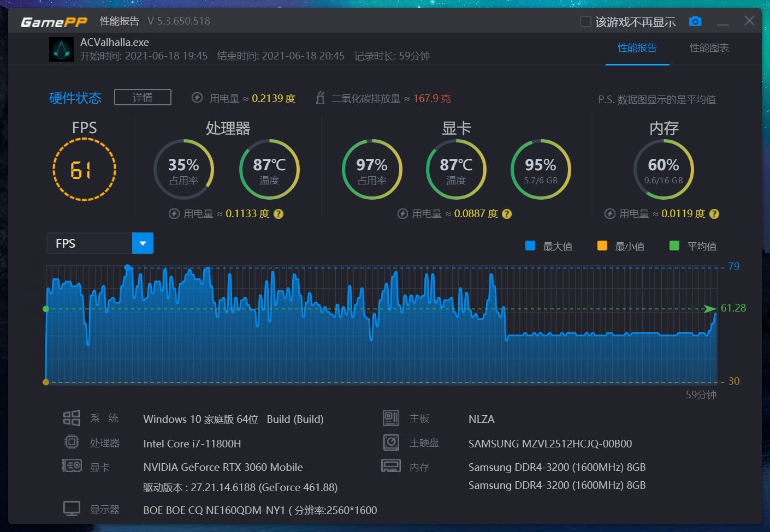Click the 79 maximum value label
This screenshot has height=532, width=770.
(x=734, y=266)
